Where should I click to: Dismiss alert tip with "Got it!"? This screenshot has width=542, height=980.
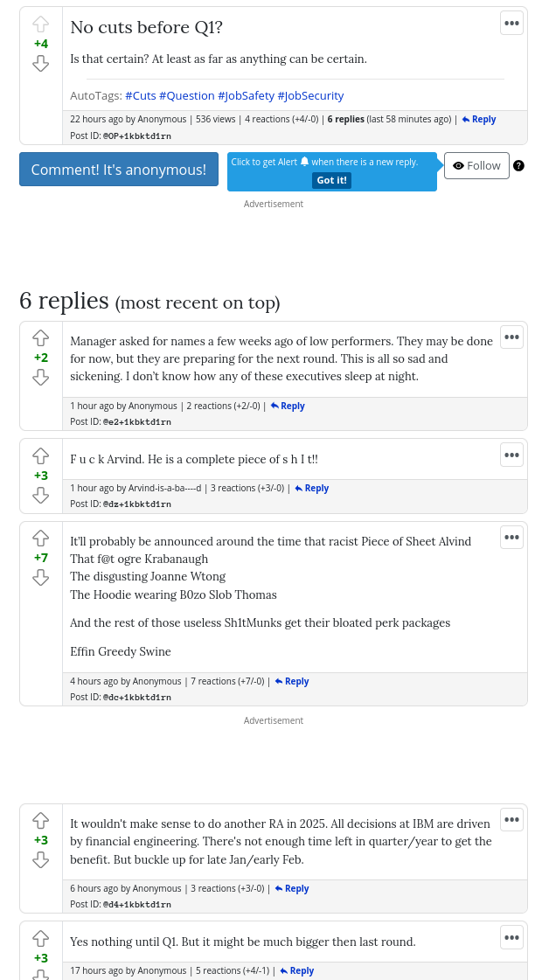331,180
